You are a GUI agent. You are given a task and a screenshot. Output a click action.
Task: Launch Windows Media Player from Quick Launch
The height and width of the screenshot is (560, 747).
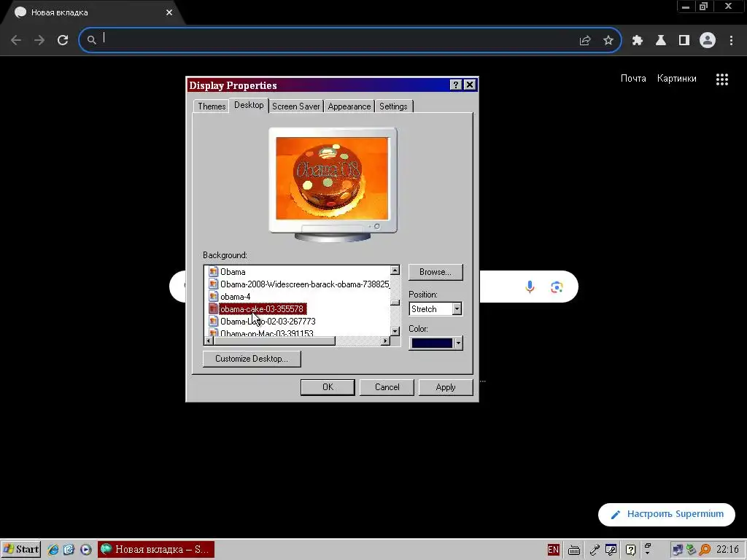tap(86, 550)
